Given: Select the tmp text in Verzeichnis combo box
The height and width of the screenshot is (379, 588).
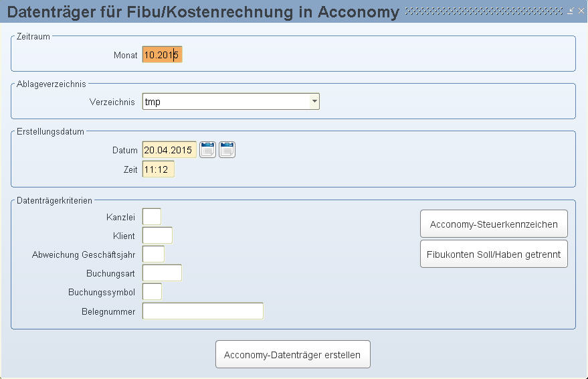Looking at the screenshot, I should (153, 102).
